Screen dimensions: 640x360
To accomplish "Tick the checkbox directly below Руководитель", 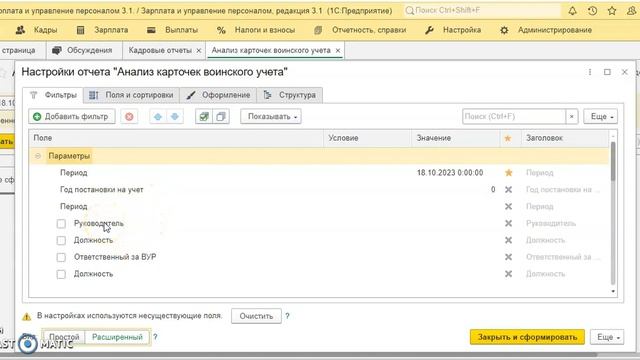I will (x=61, y=240).
